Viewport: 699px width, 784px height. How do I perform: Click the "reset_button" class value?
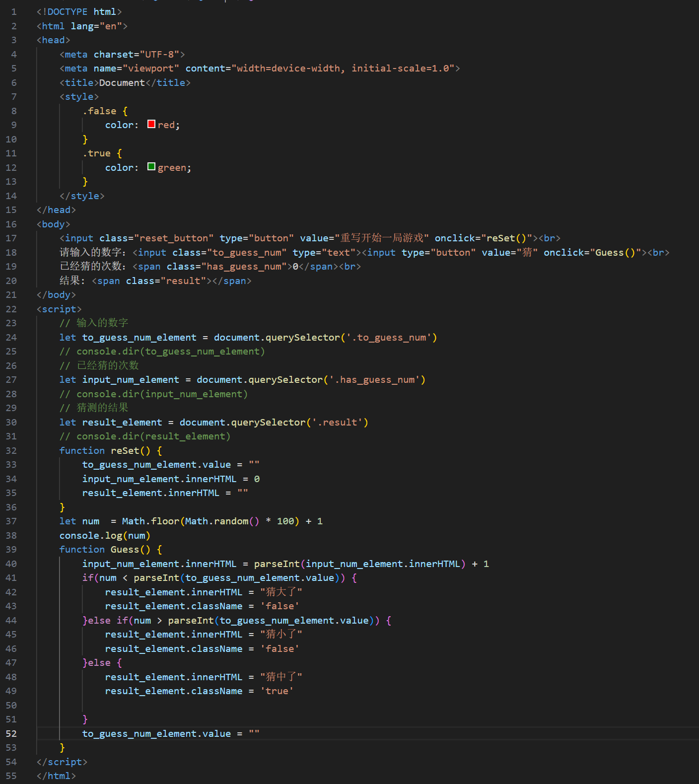(174, 238)
